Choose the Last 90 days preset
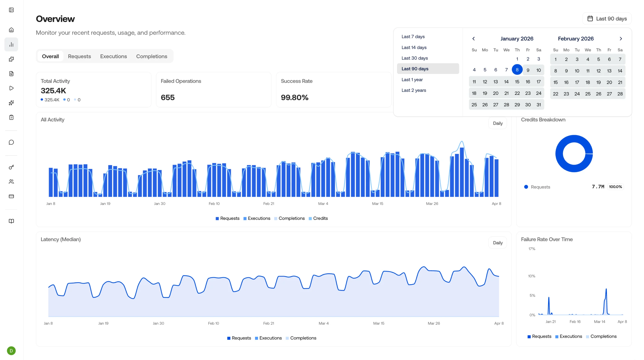Viewport: 644px width, 360px height. pos(428,69)
